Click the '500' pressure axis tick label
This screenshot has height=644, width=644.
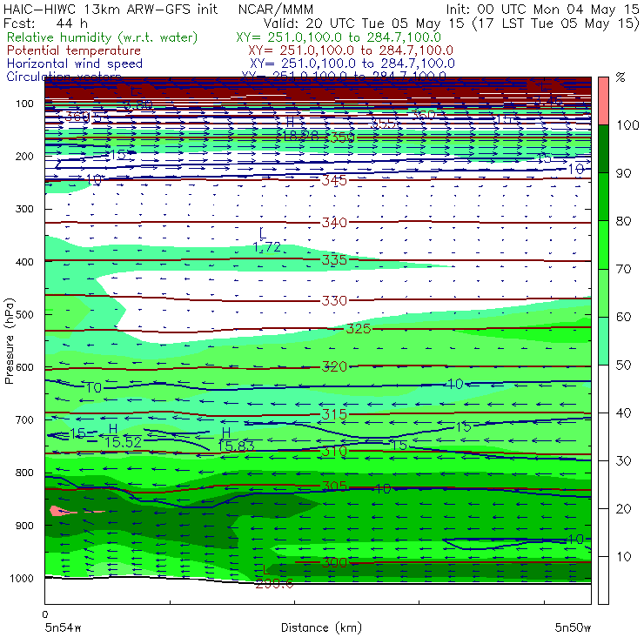(24, 315)
